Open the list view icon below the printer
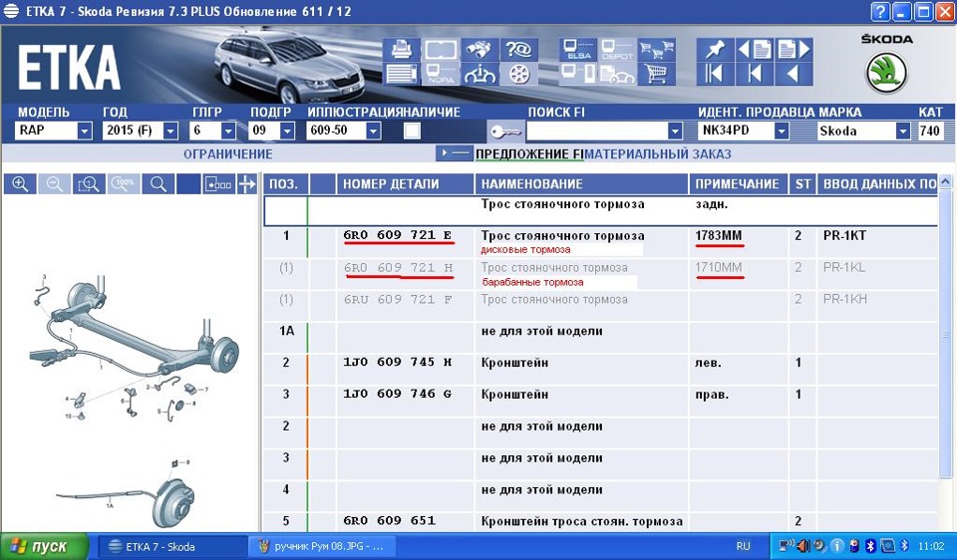 tap(402, 74)
